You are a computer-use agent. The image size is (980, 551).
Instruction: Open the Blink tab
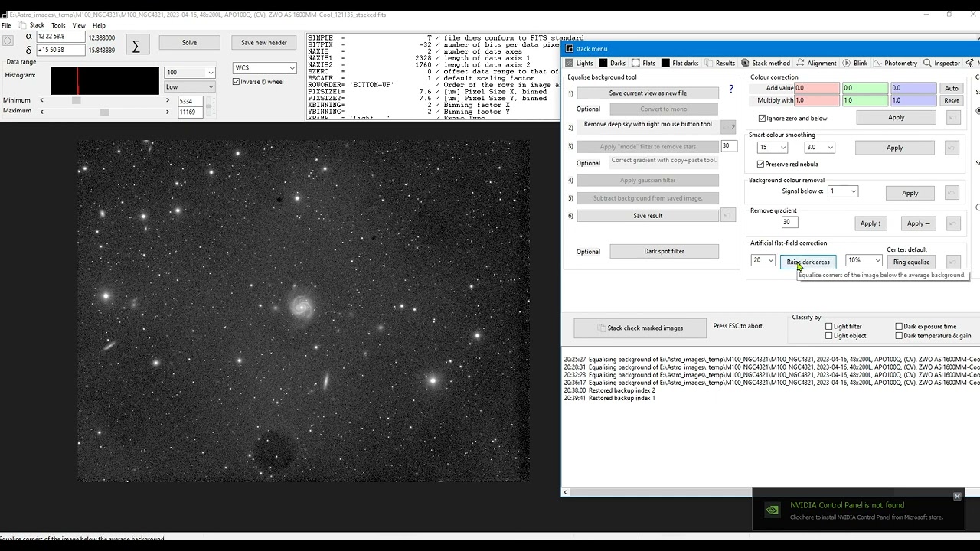click(855, 63)
